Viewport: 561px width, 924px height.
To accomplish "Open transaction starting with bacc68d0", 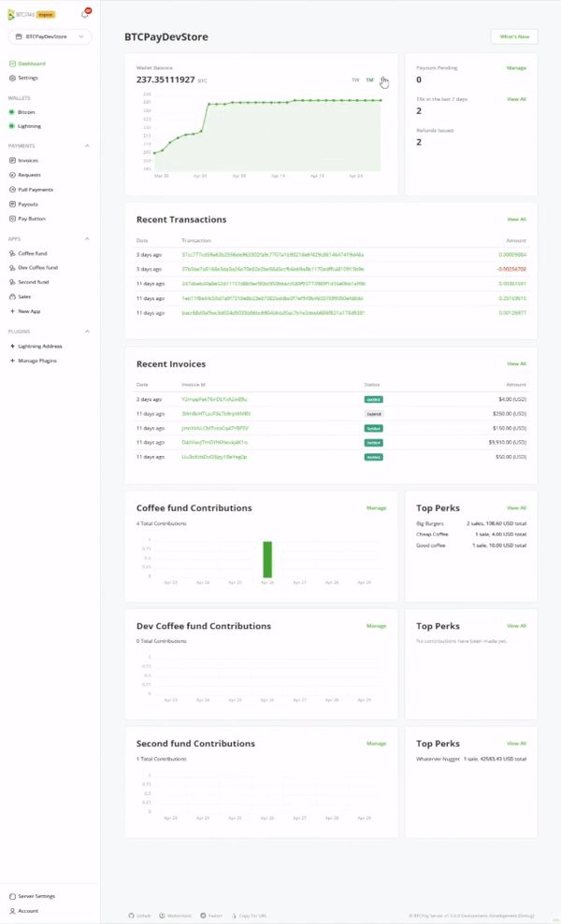I will [x=272, y=313].
